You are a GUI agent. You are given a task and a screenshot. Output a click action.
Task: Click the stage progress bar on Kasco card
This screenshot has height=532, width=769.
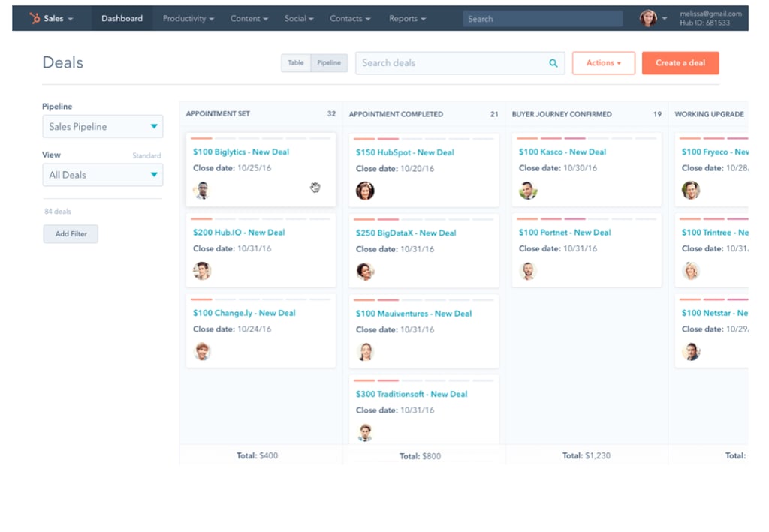pyautogui.click(x=587, y=139)
